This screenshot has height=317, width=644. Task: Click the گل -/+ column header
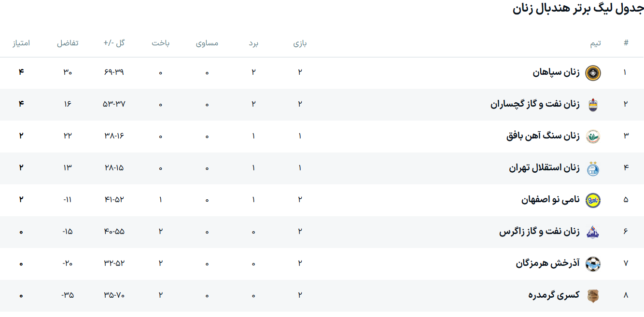coord(114,43)
